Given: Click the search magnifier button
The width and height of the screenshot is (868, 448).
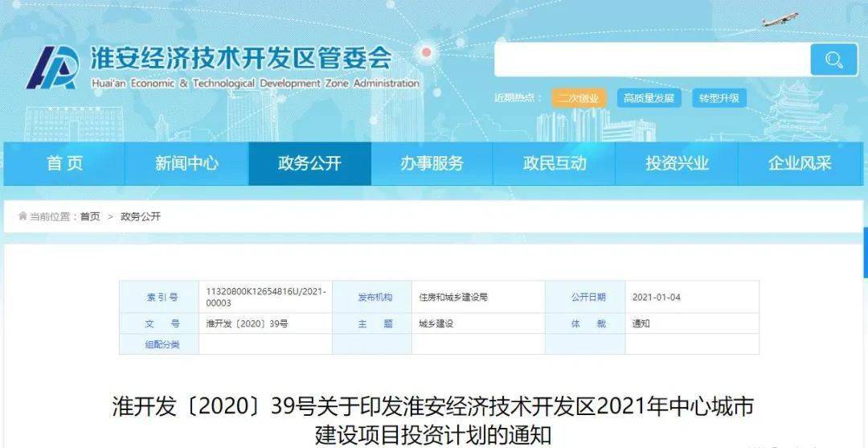Looking at the screenshot, I should (833, 60).
